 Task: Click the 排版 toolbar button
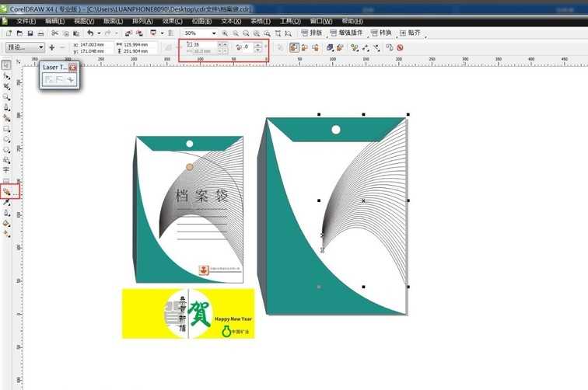click(x=311, y=33)
